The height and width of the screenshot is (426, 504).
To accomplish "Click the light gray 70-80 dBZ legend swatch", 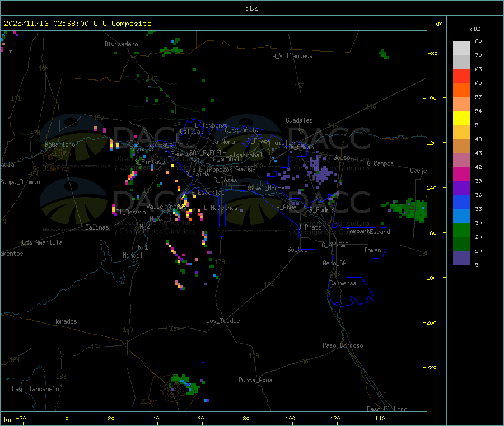I will pos(461,48).
